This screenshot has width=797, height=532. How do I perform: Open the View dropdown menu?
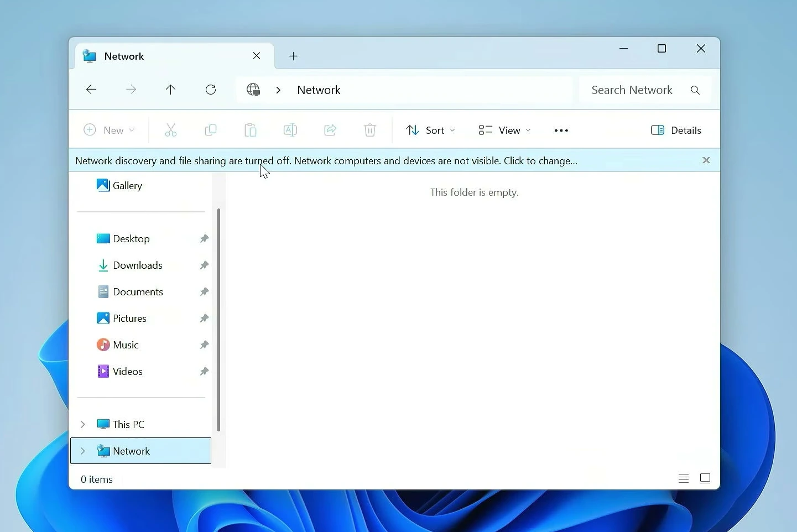point(504,131)
